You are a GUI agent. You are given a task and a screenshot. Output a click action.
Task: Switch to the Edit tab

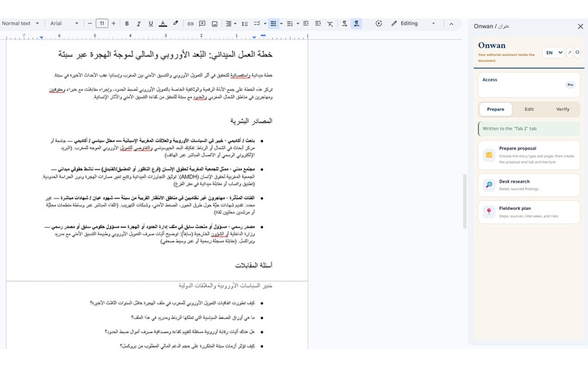[529, 110]
